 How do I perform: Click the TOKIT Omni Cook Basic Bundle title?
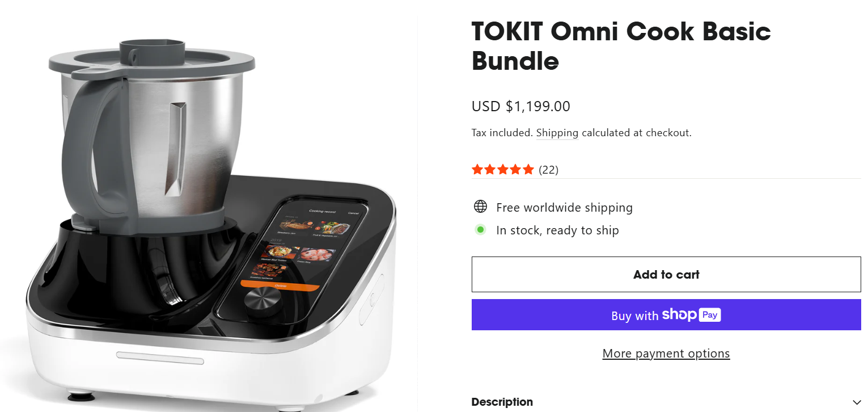621,46
